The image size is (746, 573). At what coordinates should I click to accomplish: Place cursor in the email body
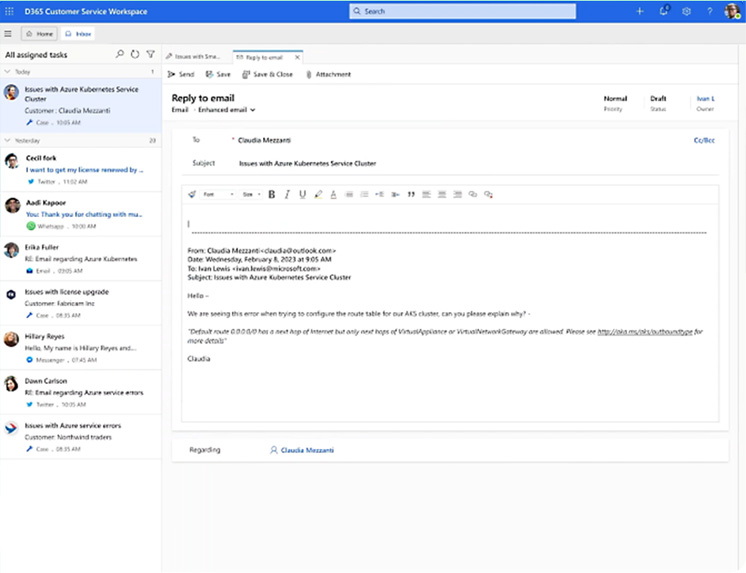coord(450,313)
